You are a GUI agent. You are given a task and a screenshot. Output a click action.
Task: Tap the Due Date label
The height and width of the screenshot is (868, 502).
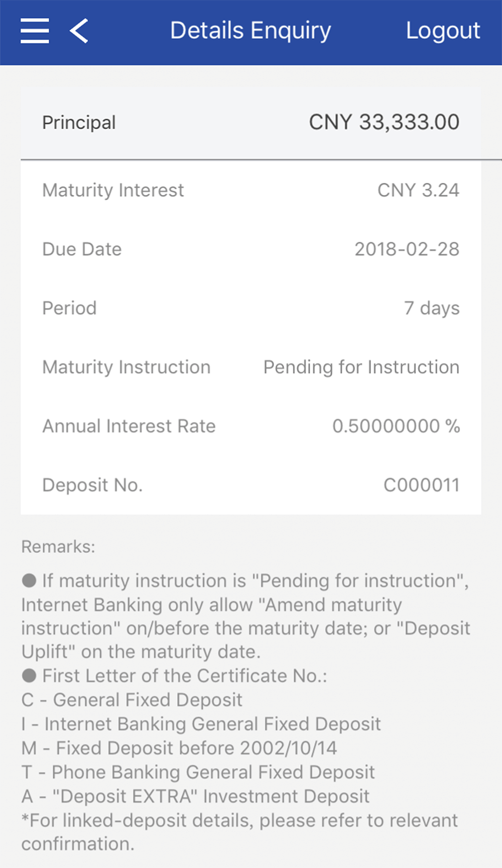tap(82, 249)
